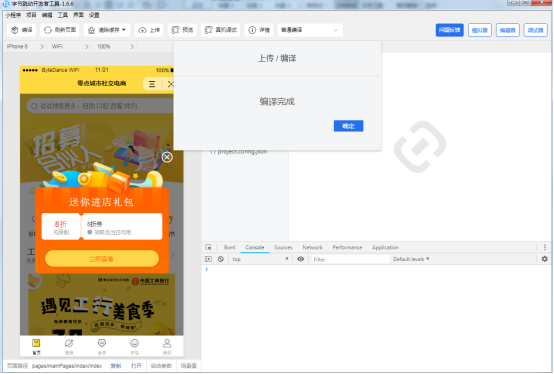Open the Default levels dropdown
This screenshot has height=374, width=554.
(411, 259)
